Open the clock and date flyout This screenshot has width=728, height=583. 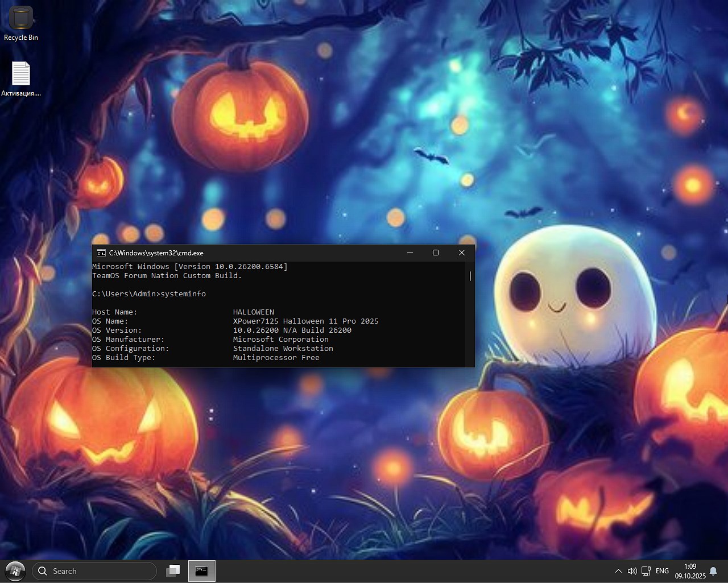pyautogui.click(x=690, y=571)
